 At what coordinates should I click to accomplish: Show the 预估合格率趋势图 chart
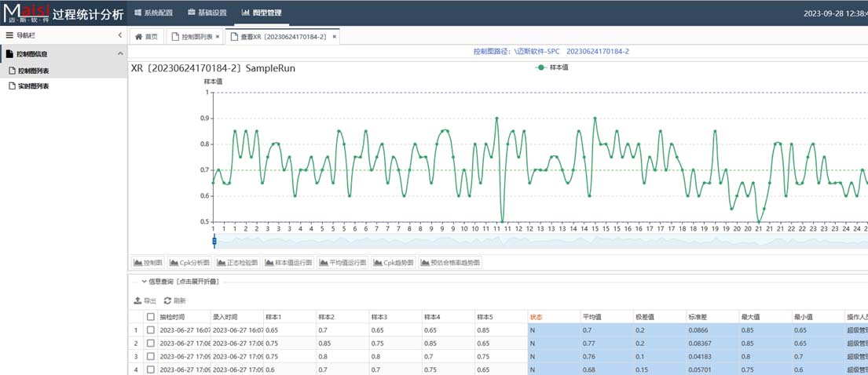450,263
